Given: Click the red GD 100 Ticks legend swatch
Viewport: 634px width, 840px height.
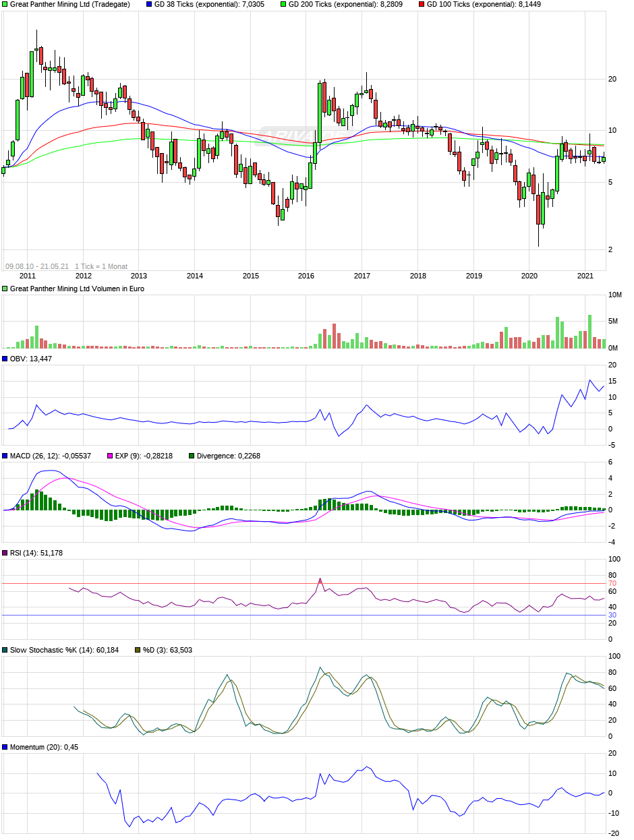Looking at the screenshot, I should point(422,4).
